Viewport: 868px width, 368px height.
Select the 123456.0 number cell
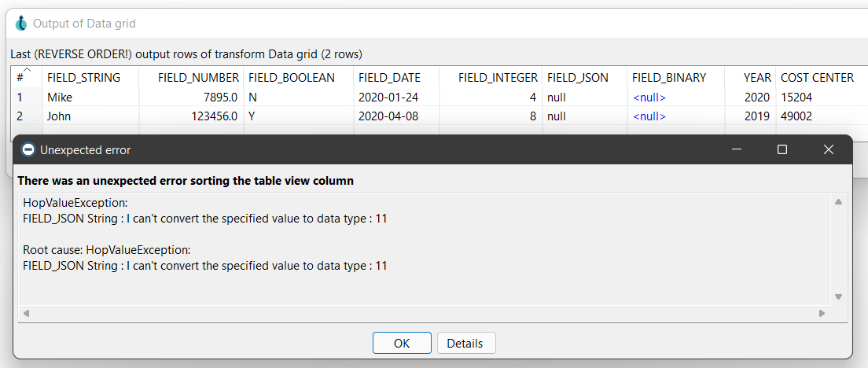tap(191, 116)
